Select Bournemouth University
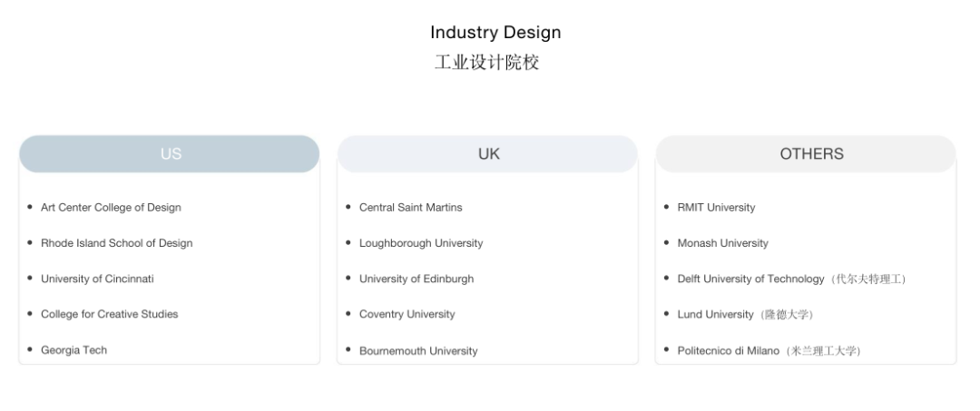The height and width of the screenshot is (411, 980). coord(418,351)
